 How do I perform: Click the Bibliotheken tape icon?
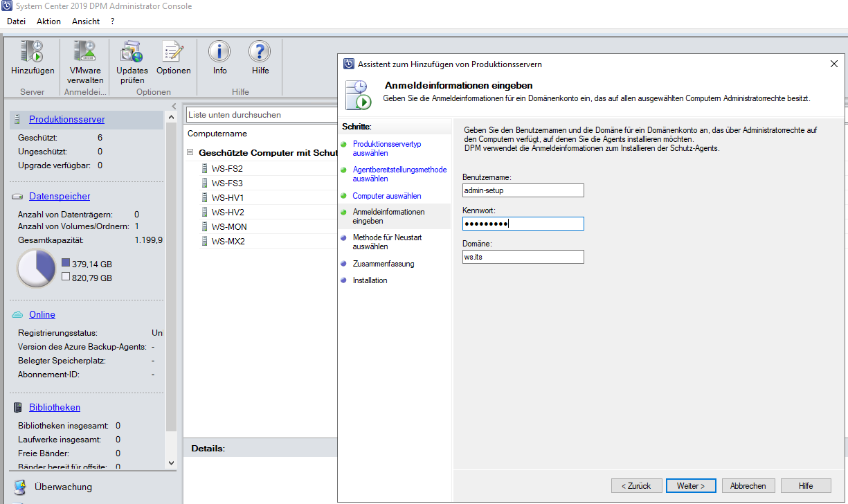click(x=18, y=408)
